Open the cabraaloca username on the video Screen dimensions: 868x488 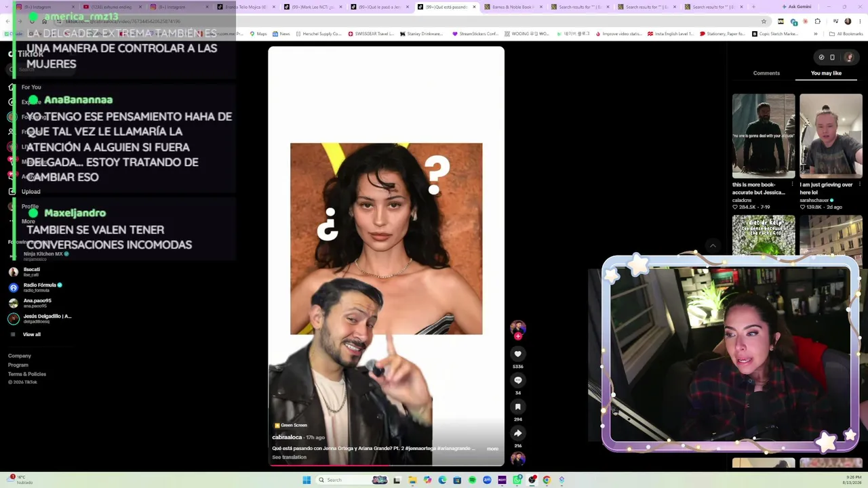point(287,437)
